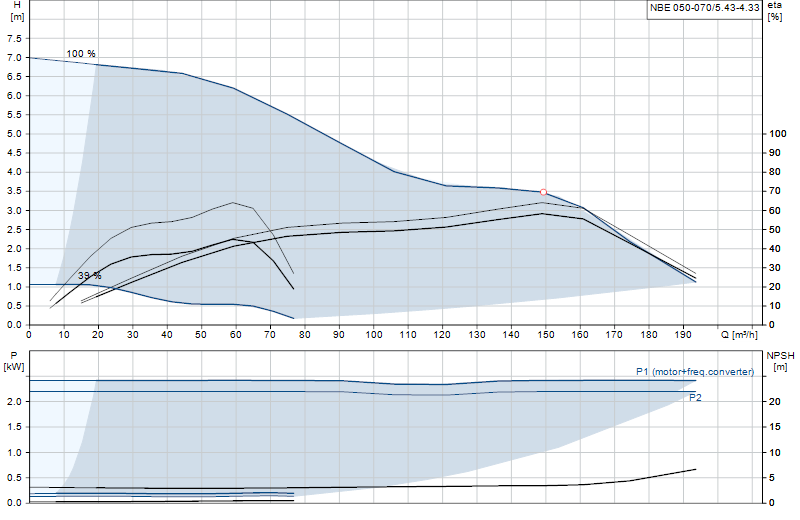Click the 170 tick on the flow axis
The width and height of the screenshot is (800, 520).
(x=614, y=335)
